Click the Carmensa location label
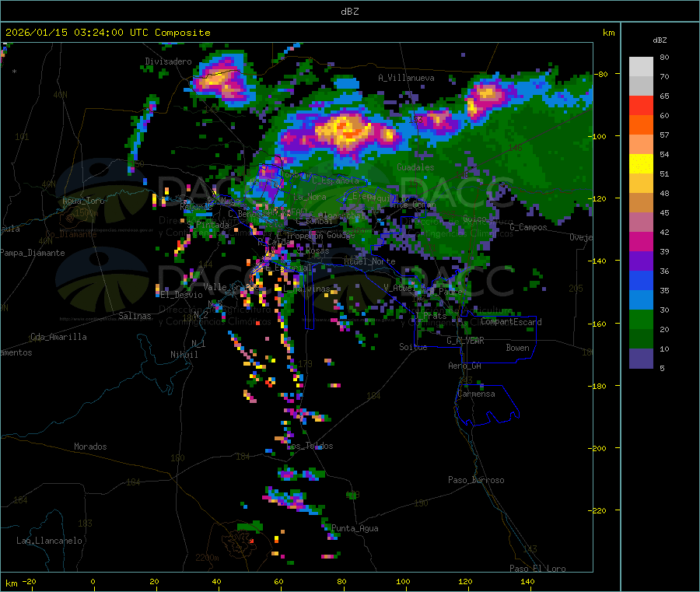 pyautogui.click(x=475, y=394)
